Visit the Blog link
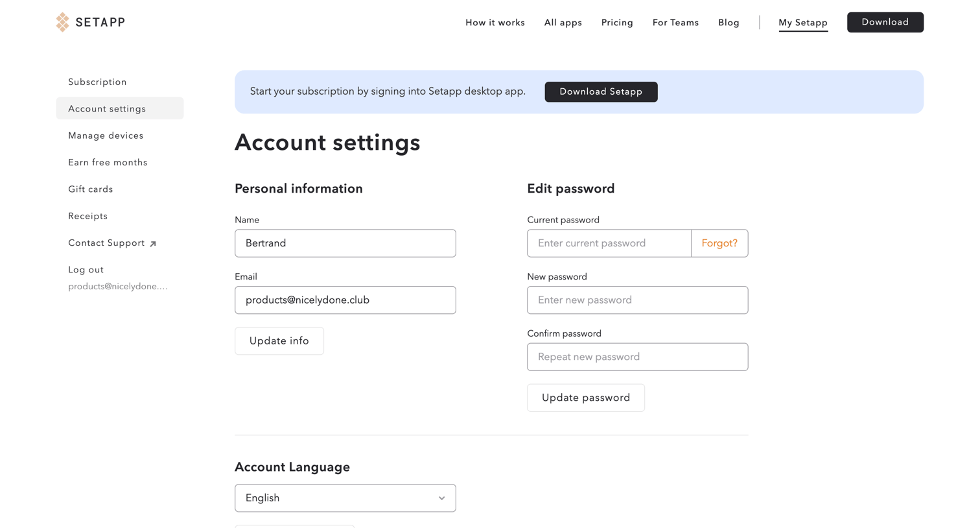This screenshot has width=980, height=528. click(729, 23)
